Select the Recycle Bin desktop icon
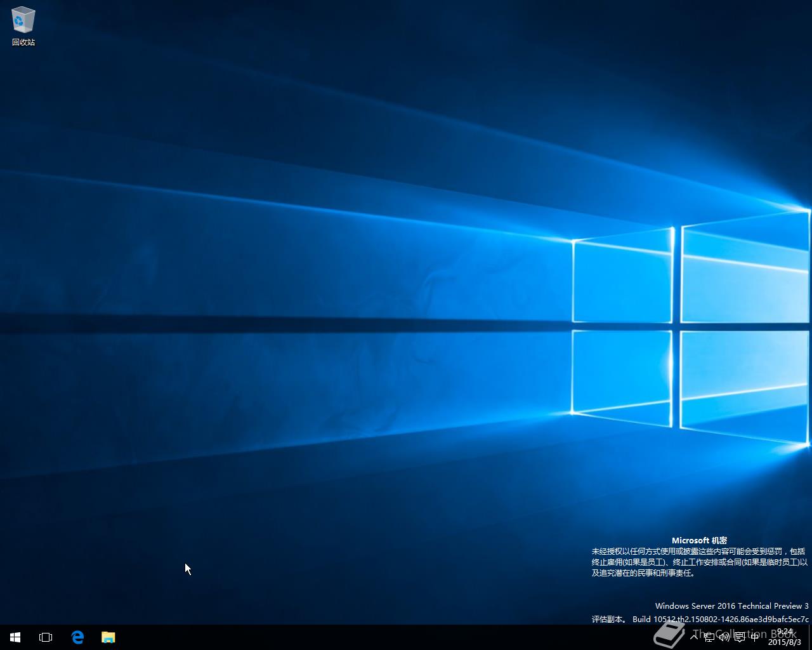The height and width of the screenshot is (650, 812). (x=23, y=27)
